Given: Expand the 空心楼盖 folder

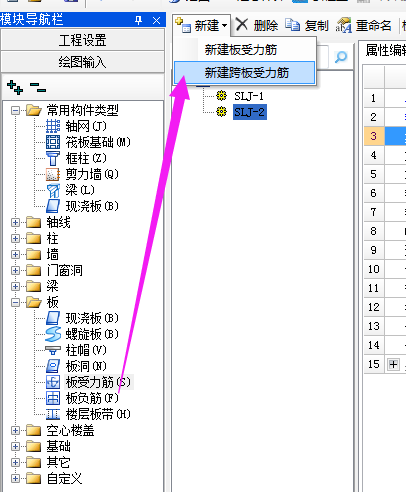Looking at the screenshot, I should coord(15,430).
